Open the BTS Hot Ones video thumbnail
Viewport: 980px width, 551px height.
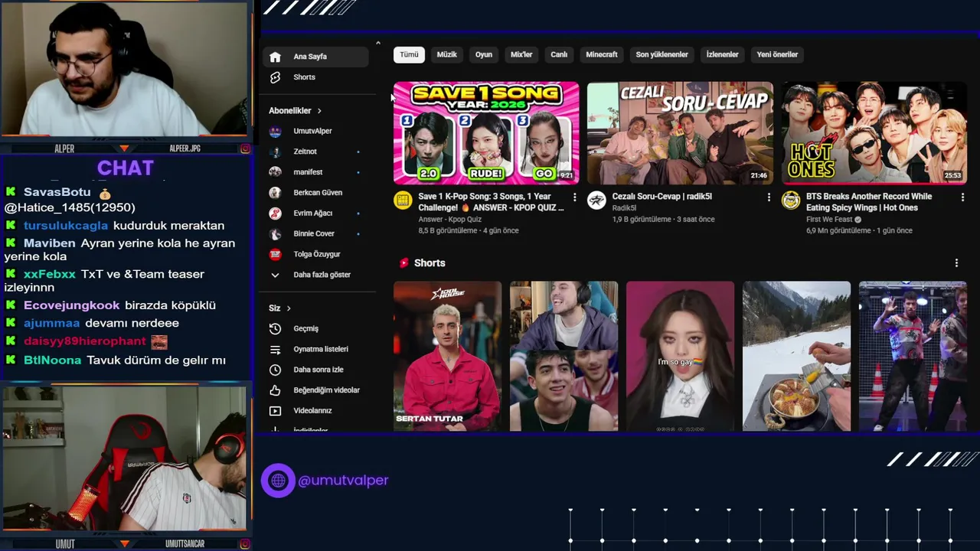click(874, 133)
